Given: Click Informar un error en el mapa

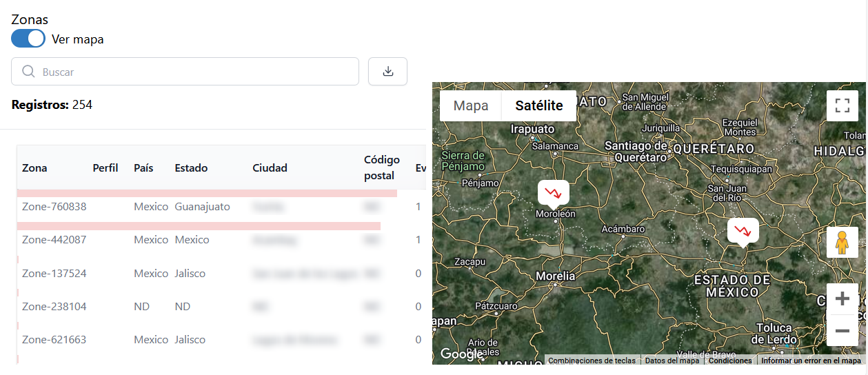Looking at the screenshot, I should (811, 361).
